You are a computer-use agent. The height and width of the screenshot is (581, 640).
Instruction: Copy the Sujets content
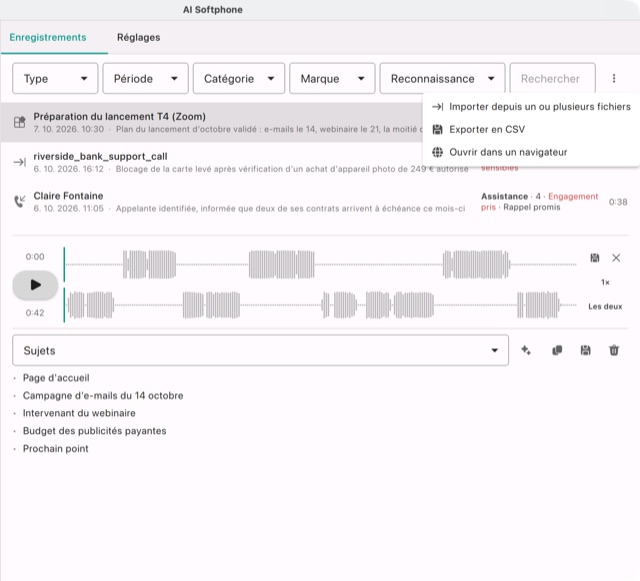[x=557, y=350]
